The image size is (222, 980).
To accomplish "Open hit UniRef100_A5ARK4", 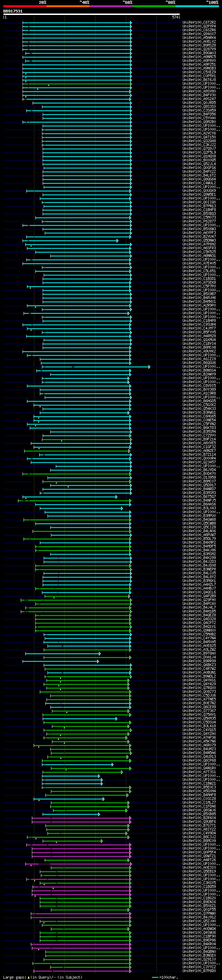I will tap(199, 38).
